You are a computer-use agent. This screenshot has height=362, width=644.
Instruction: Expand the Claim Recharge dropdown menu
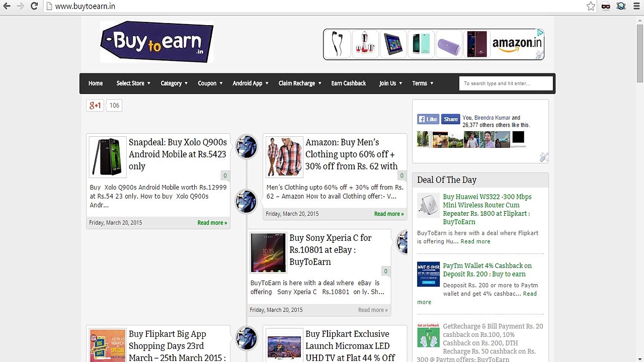[x=300, y=83]
